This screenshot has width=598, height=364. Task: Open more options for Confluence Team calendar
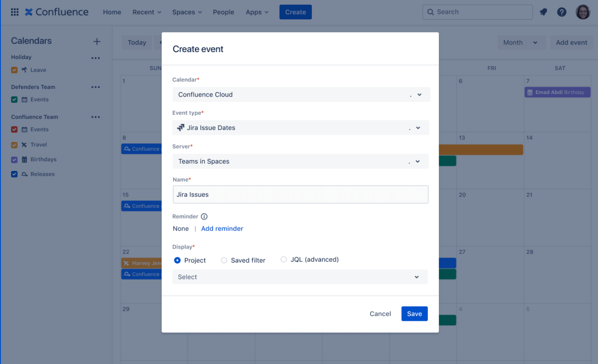tap(96, 117)
